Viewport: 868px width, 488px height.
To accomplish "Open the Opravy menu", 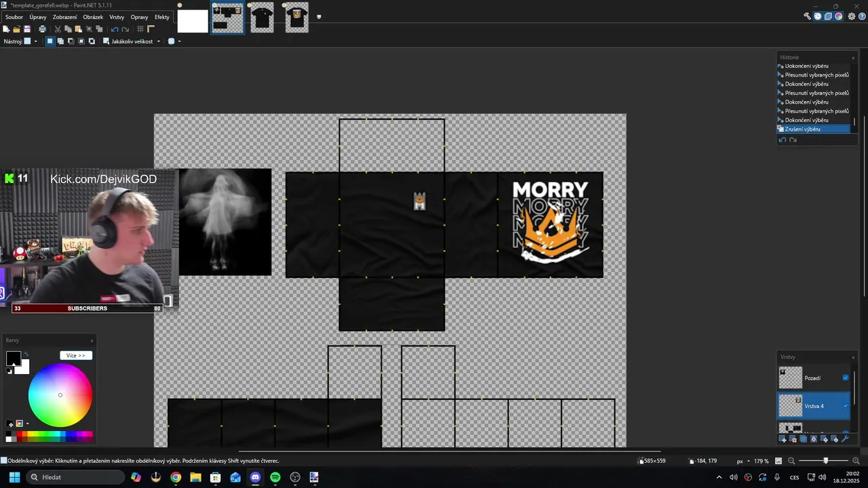I will [140, 17].
